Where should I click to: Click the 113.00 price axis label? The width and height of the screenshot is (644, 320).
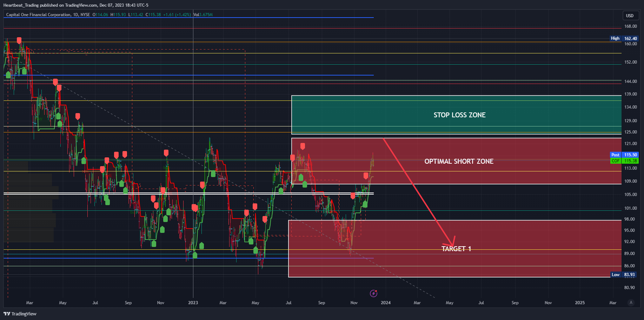pyautogui.click(x=630, y=168)
